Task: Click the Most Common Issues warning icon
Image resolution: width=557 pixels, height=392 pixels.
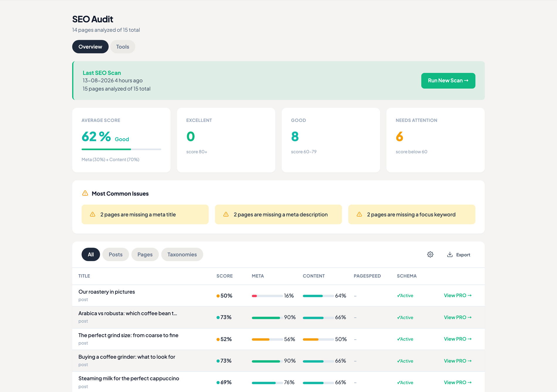Action: coord(85,193)
